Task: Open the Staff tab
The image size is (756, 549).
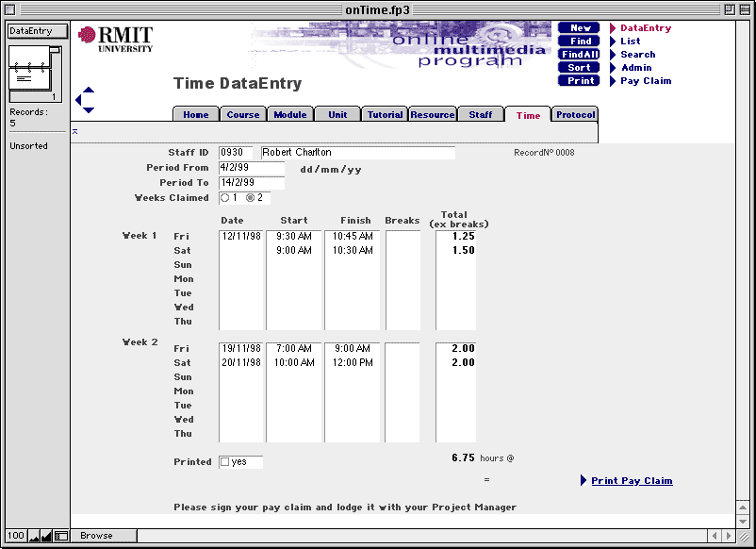Action: tap(481, 114)
